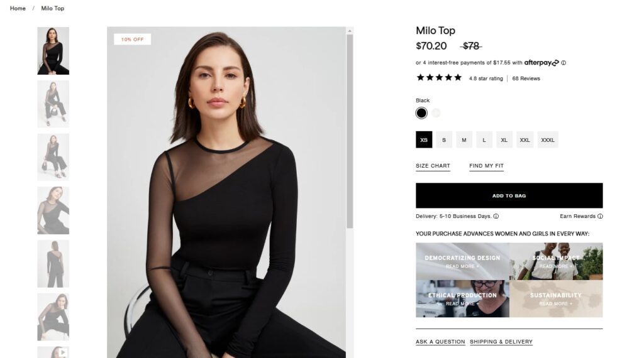This screenshot has width=644, height=358.
Task: Click the Afterpay logo
Action: point(541,63)
